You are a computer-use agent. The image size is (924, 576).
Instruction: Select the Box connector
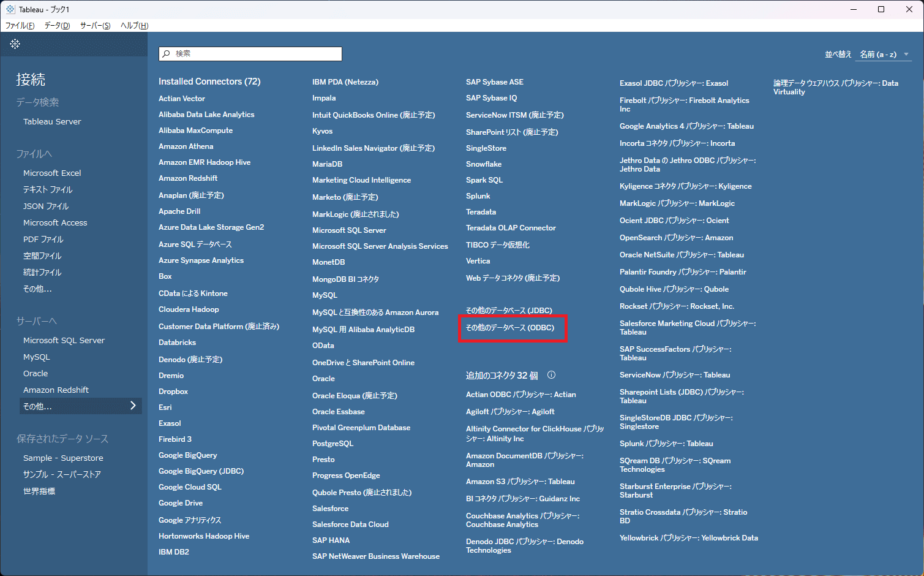click(x=165, y=276)
